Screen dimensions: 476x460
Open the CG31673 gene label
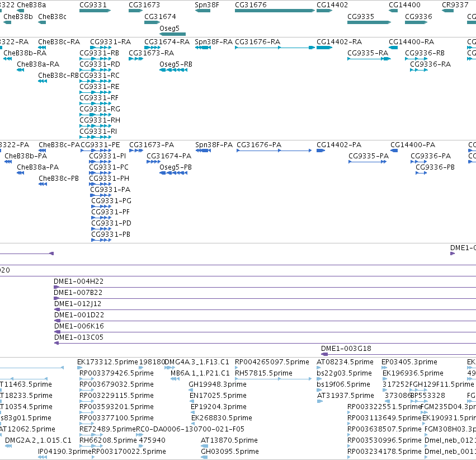click(x=144, y=5)
